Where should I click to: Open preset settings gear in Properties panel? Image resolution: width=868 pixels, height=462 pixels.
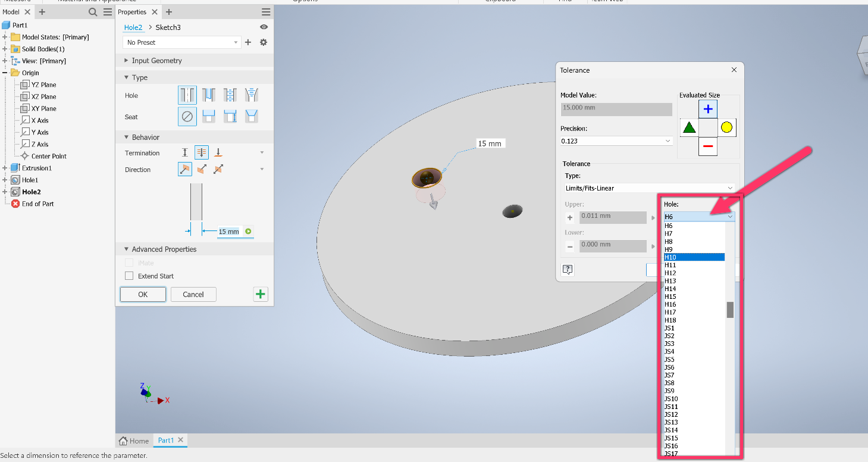[264, 42]
